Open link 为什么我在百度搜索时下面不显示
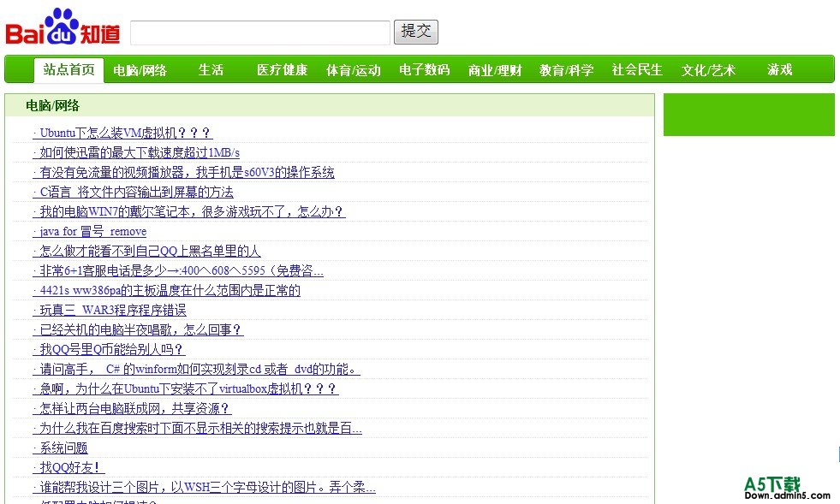 click(197, 429)
